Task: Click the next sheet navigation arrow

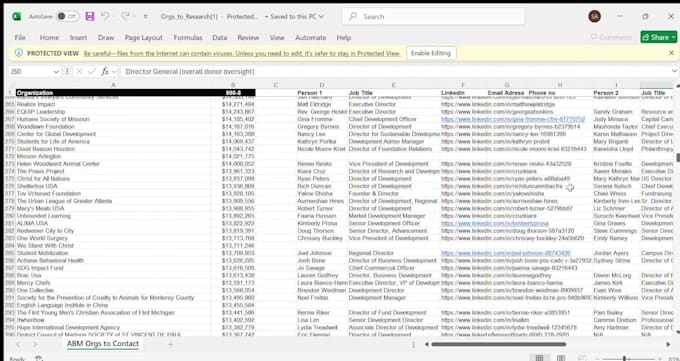Action: 35,344
